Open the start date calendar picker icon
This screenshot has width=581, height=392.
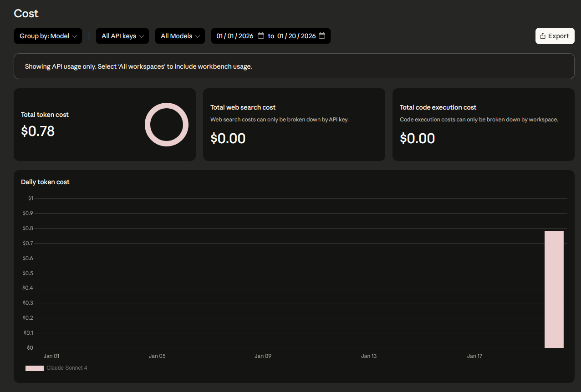point(261,36)
